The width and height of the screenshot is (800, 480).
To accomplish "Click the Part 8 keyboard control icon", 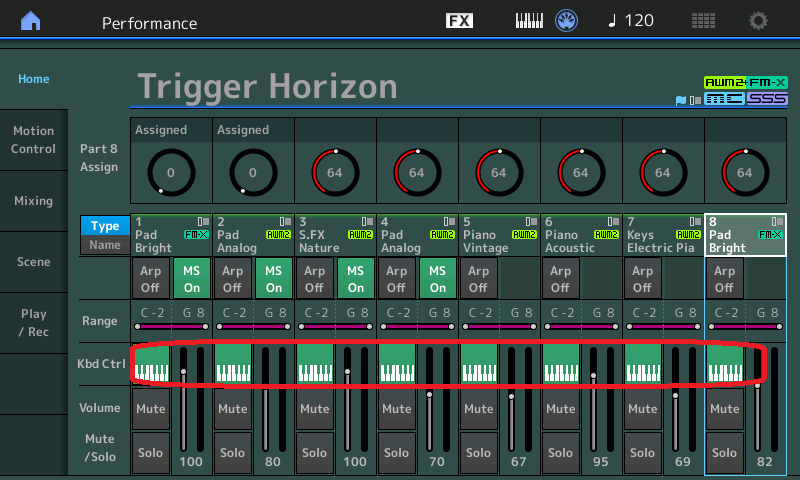I will [725, 364].
